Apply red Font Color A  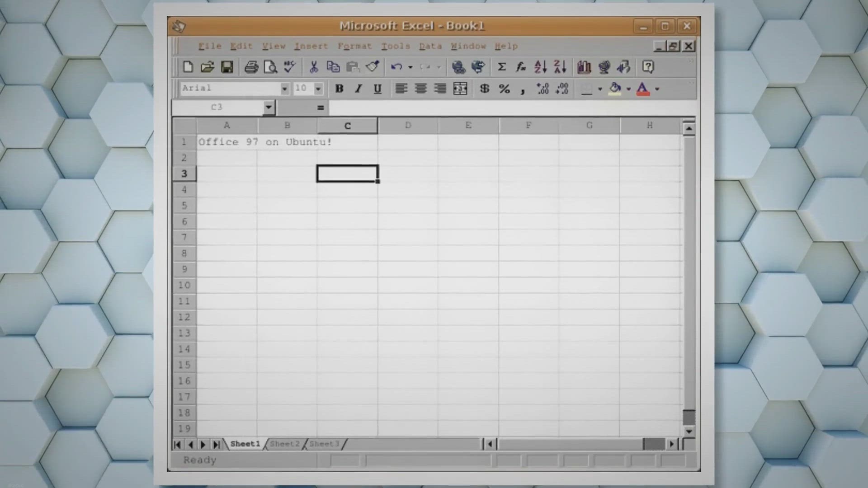point(643,89)
